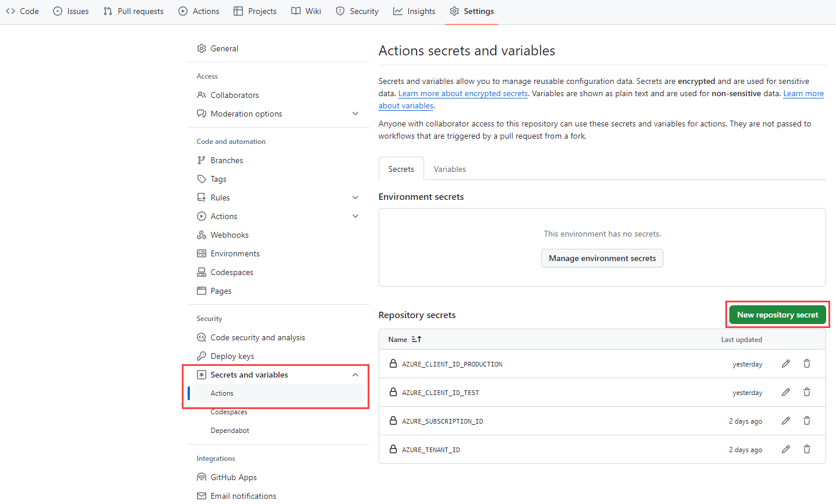Expand the Moderation options chevron
Image resolution: width=836 pixels, height=504 pixels.
(355, 114)
